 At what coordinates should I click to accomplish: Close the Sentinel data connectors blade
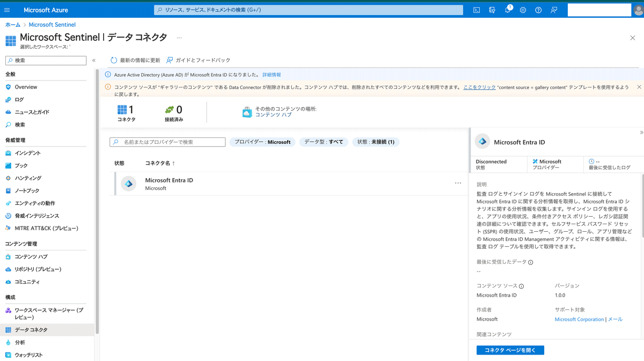click(x=633, y=38)
